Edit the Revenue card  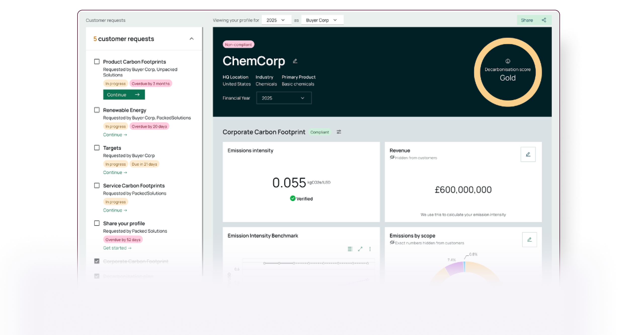pyautogui.click(x=528, y=154)
